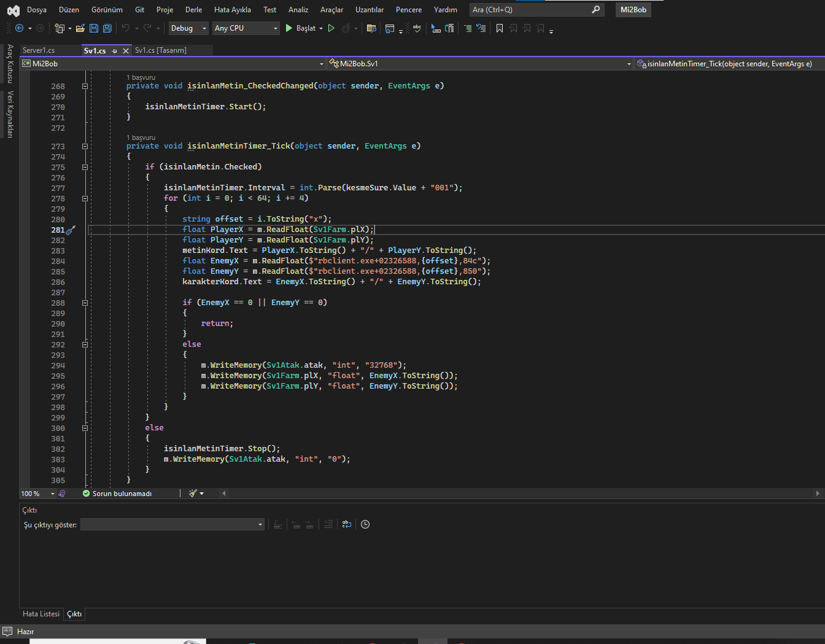Switch to the Hata Listesi tab
The image size is (825, 644).
pyautogui.click(x=41, y=614)
